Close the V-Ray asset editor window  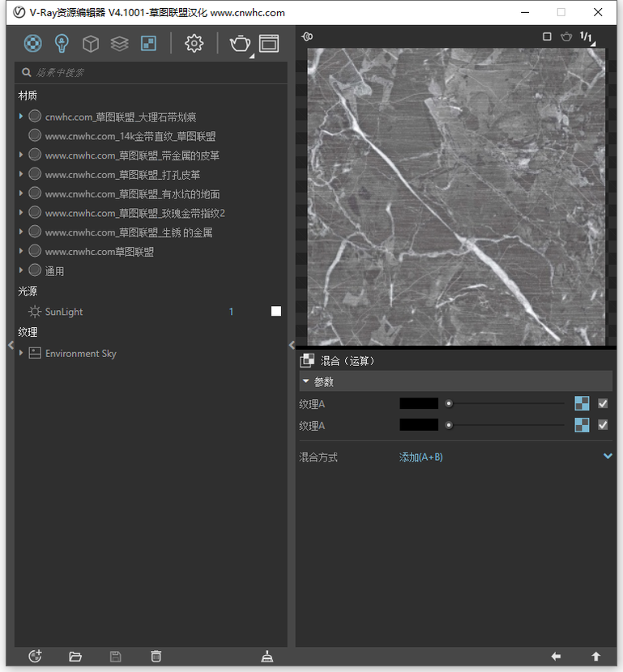[x=598, y=12]
